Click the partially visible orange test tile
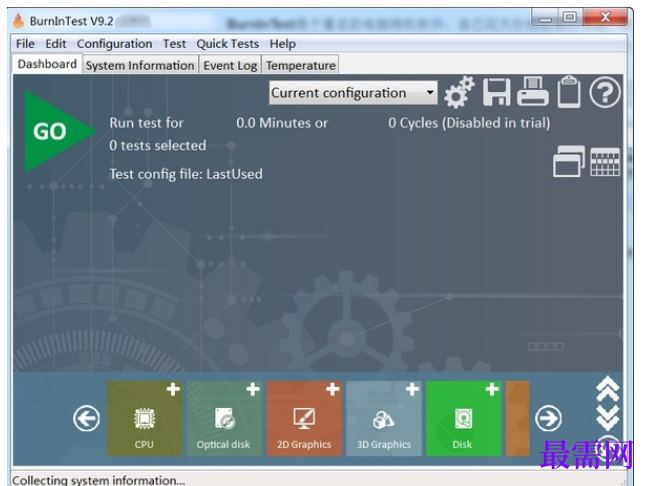The width and height of the screenshot is (652, 486). [x=518, y=419]
